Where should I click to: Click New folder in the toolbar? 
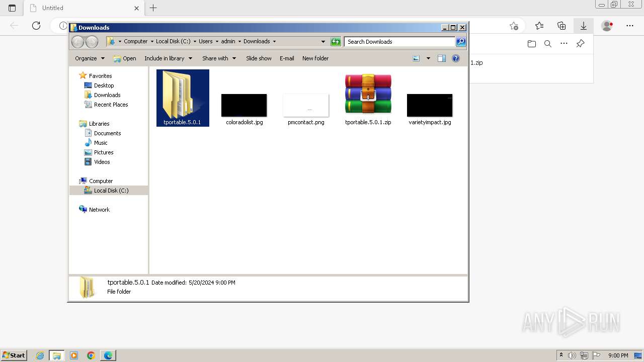point(315,58)
